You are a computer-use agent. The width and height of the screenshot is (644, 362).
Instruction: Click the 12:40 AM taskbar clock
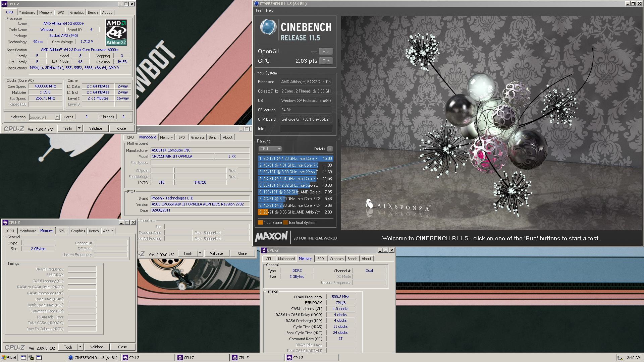[633, 358]
